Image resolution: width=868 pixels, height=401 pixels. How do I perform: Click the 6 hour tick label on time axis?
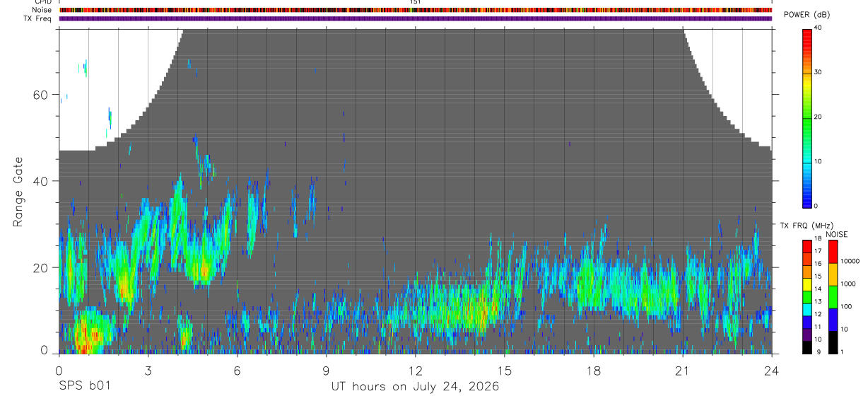tap(237, 370)
